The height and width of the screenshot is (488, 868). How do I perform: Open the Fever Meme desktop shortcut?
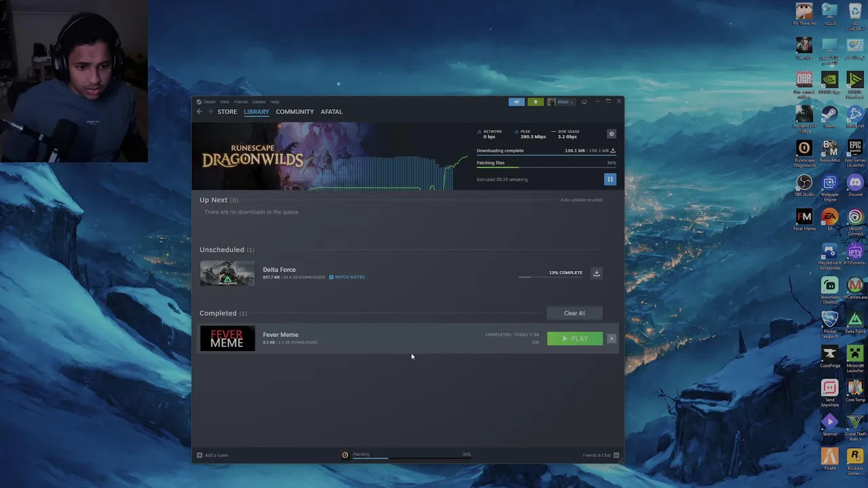[x=804, y=220]
